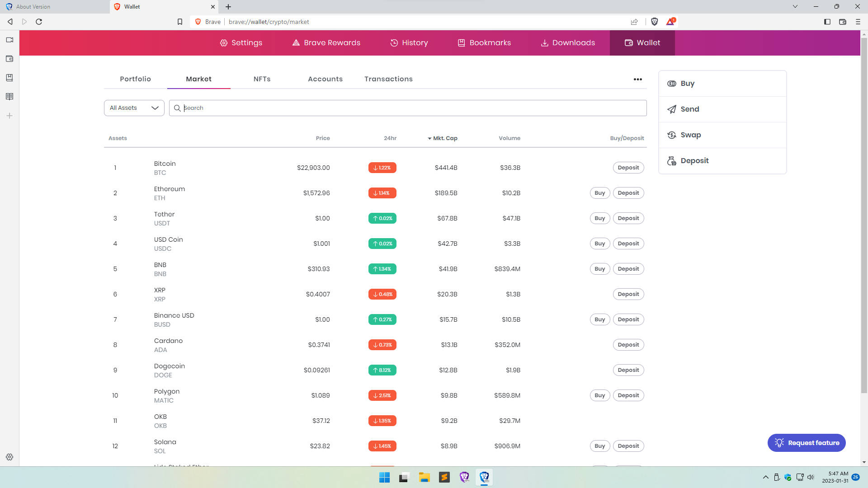Open the Brave Shields panel in the address bar

click(654, 21)
